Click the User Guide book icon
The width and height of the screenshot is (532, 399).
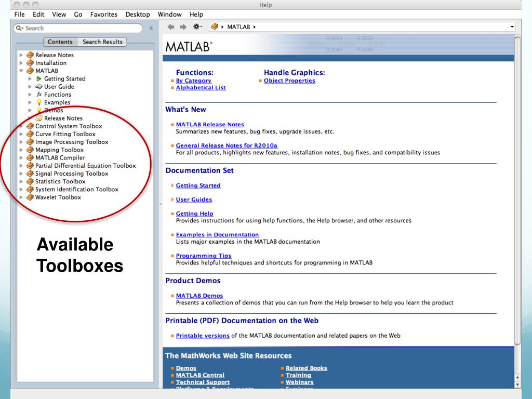[39, 87]
